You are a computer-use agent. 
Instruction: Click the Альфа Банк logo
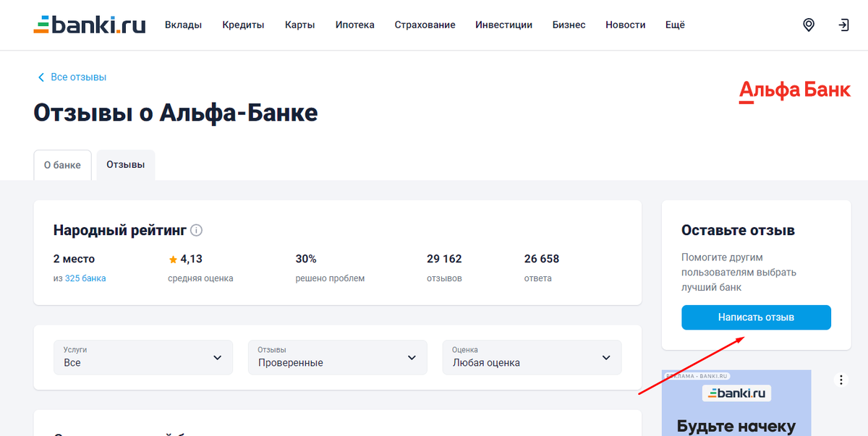pos(794,90)
